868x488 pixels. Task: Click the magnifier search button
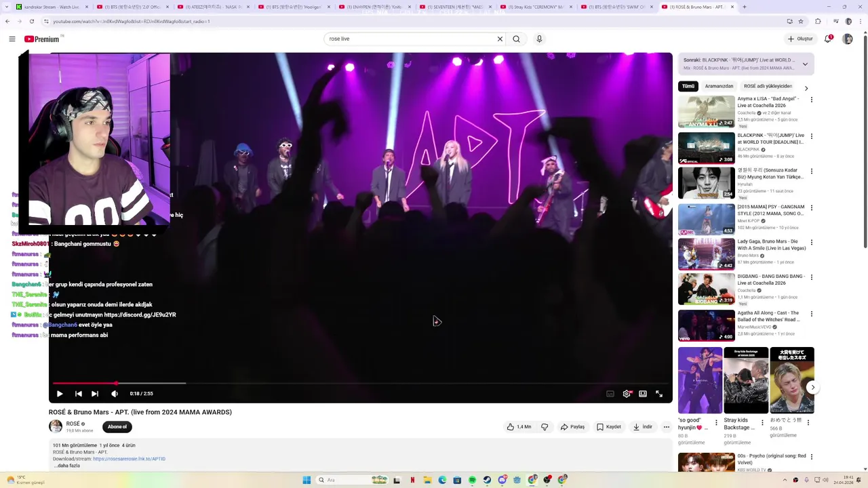click(516, 39)
